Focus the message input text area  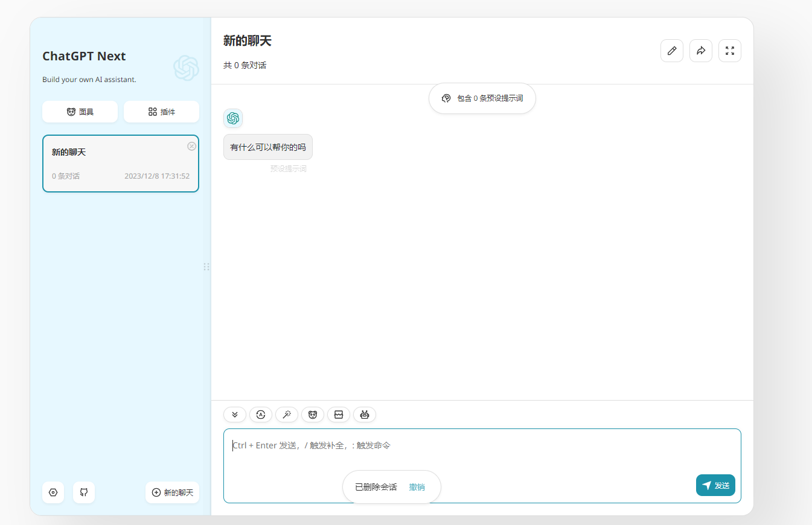pyautogui.click(x=482, y=466)
